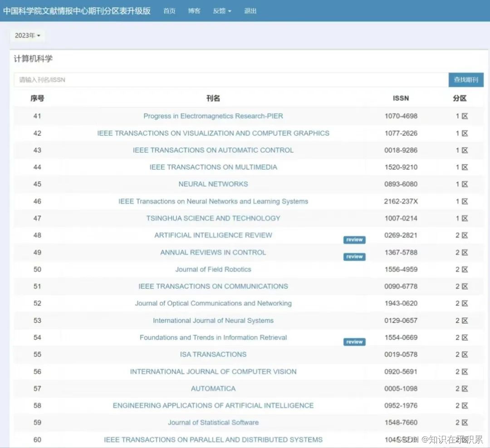
Task: Open IEEE Transactions on Neural Networks and Learning Systems
Action: click(x=213, y=202)
